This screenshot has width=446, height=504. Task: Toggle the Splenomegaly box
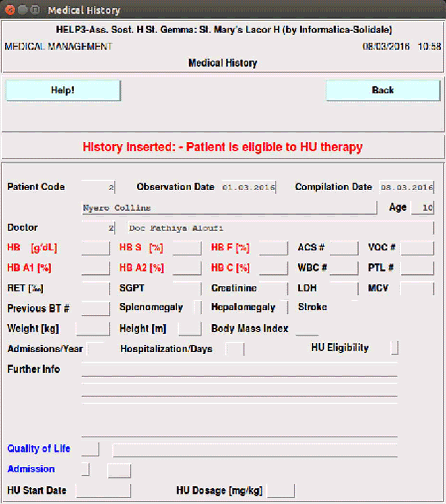click(198, 308)
